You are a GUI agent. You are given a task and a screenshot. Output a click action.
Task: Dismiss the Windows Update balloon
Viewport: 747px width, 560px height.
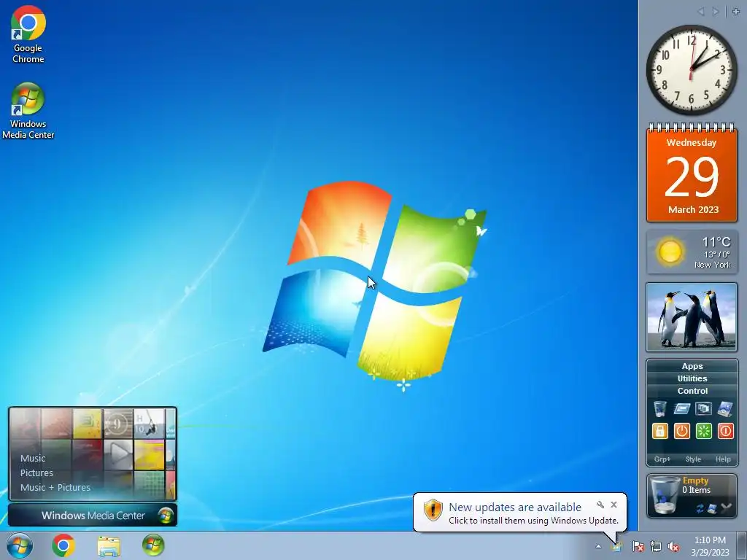point(614,505)
